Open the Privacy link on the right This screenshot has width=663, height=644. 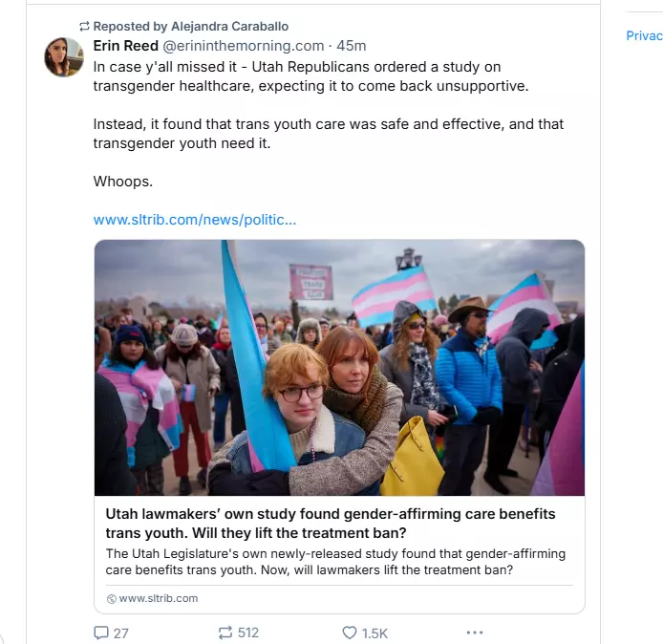pos(644,35)
